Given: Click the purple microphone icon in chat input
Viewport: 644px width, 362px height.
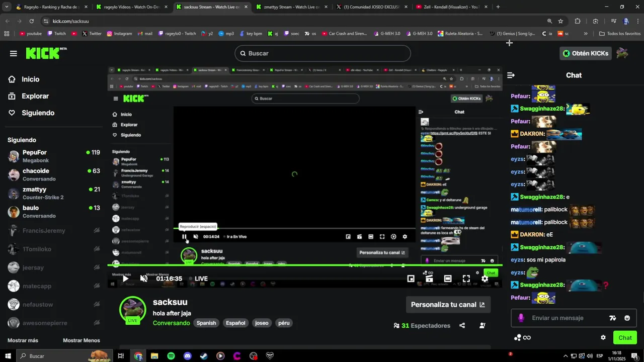Looking at the screenshot, I should pos(521,318).
